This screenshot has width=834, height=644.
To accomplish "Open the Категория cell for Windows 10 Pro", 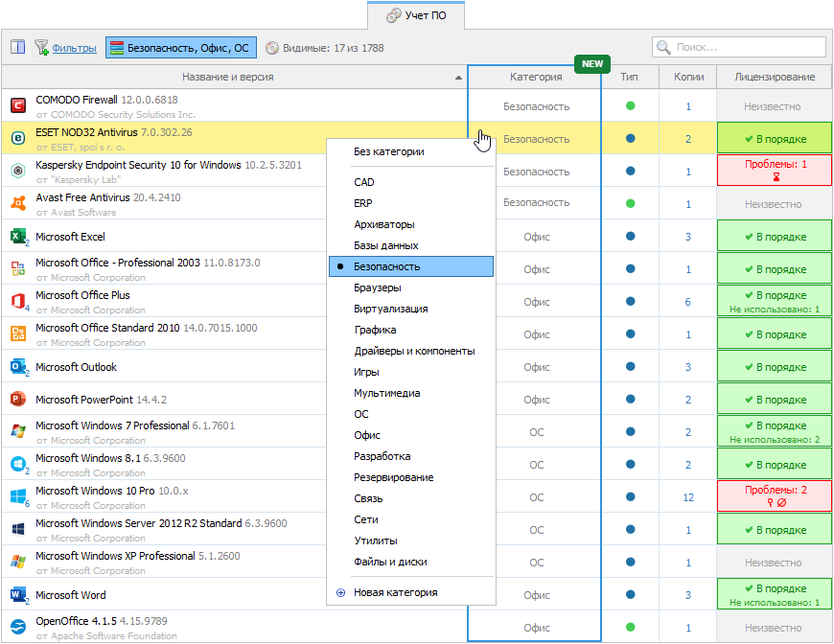I will pyautogui.click(x=536, y=497).
